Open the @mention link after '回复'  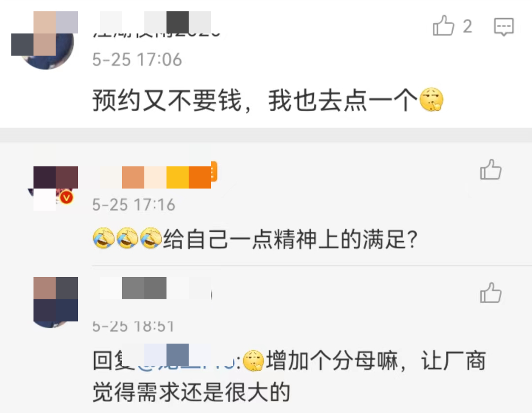[x=186, y=360]
